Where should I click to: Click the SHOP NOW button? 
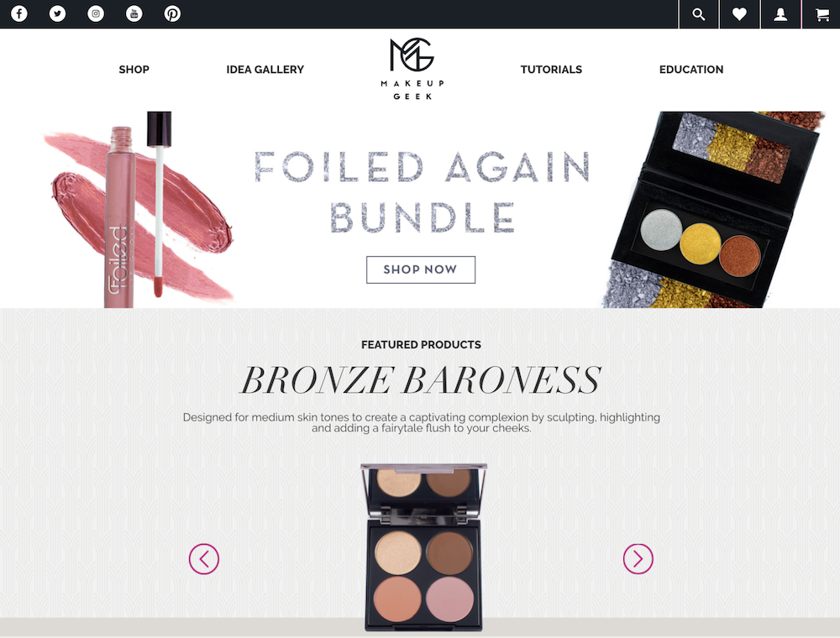pos(421,269)
